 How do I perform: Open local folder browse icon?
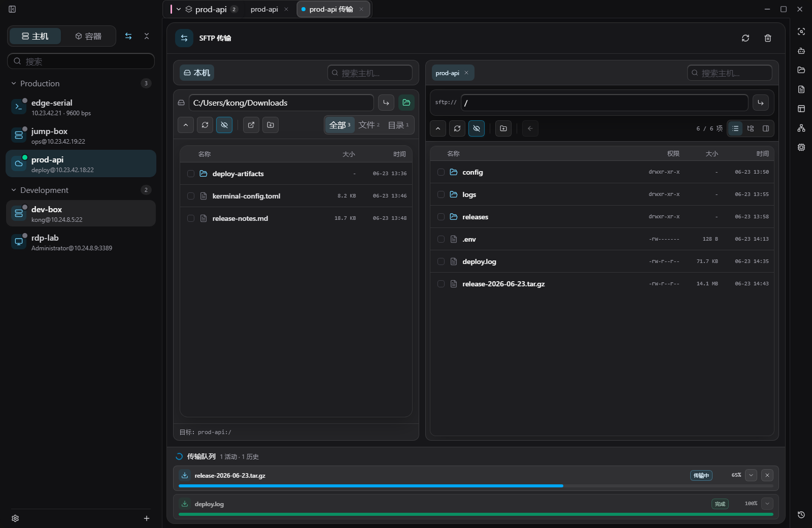click(407, 103)
